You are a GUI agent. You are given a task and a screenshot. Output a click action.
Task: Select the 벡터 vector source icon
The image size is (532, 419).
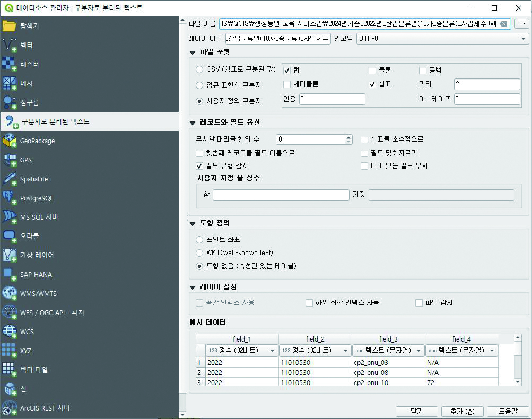point(10,45)
